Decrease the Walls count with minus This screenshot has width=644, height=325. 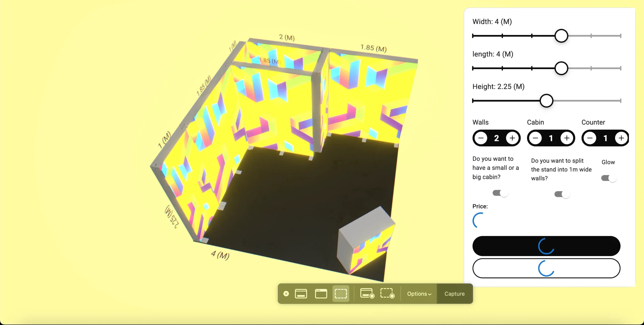click(x=481, y=138)
